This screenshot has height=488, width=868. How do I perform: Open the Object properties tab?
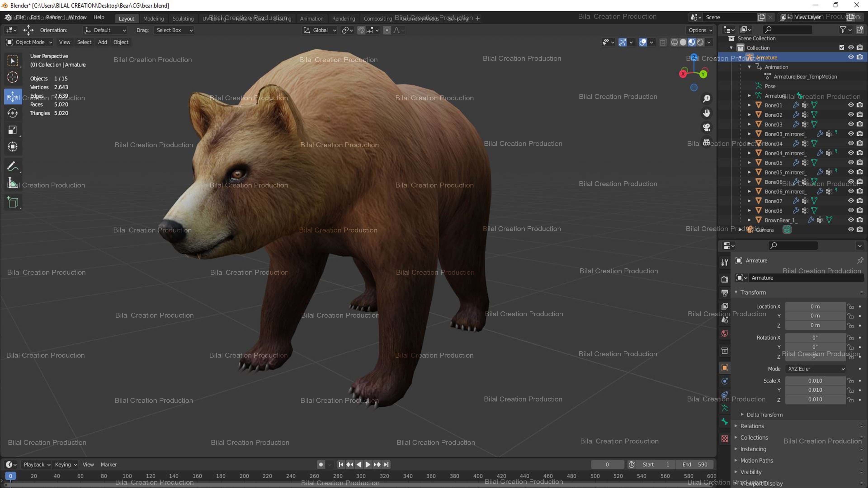click(x=724, y=368)
